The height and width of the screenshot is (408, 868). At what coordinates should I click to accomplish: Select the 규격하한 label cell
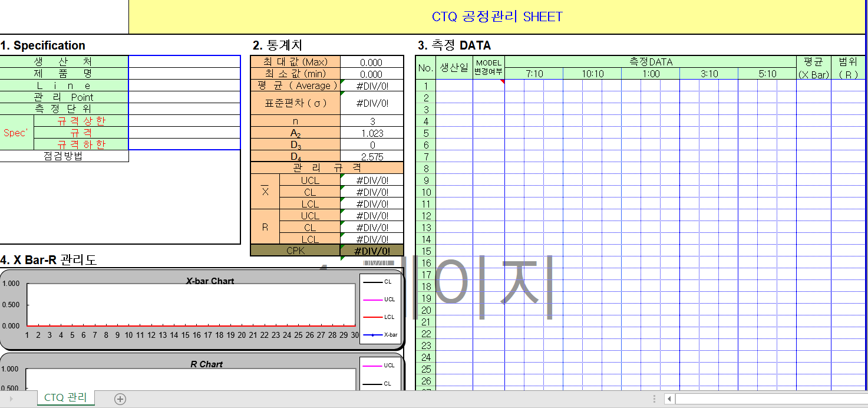[x=81, y=144]
